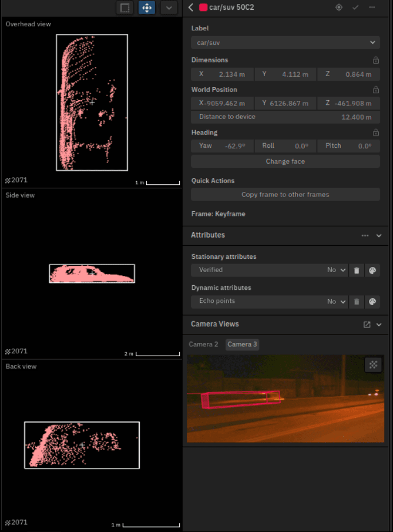
Task: Click the Stationary attributes heading
Action: tap(223, 257)
